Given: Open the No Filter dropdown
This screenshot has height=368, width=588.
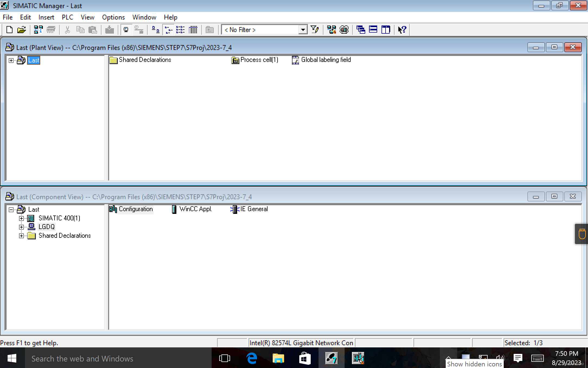Looking at the screenshot, I should click(x=303, y=30).
